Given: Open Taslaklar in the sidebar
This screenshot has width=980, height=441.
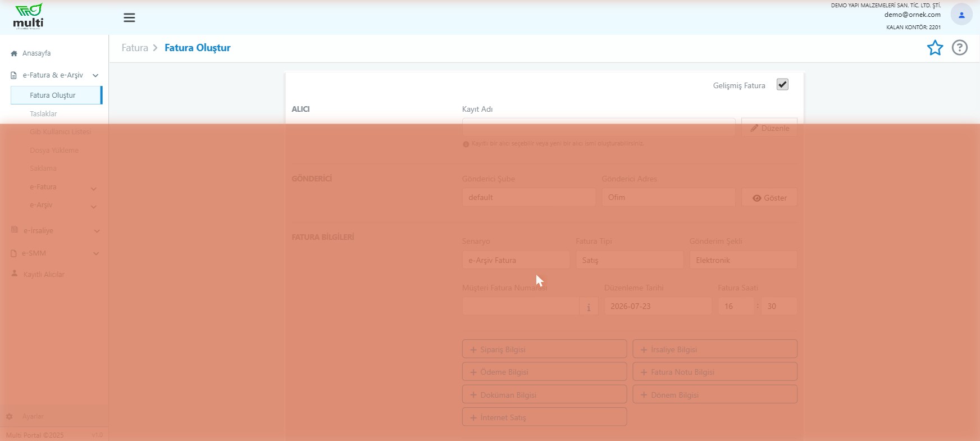Looking at the screenshot, I should (x=43, y=113).
